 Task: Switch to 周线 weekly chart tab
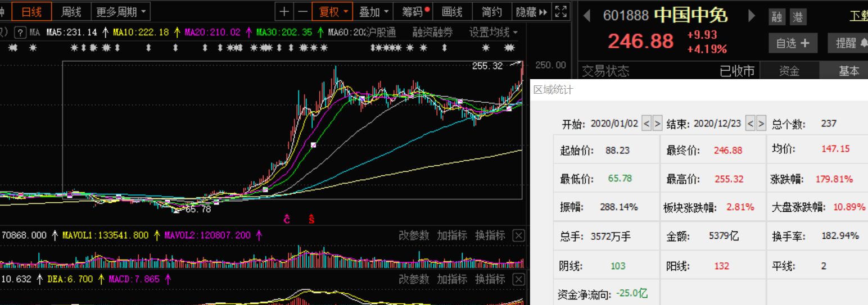71,11
